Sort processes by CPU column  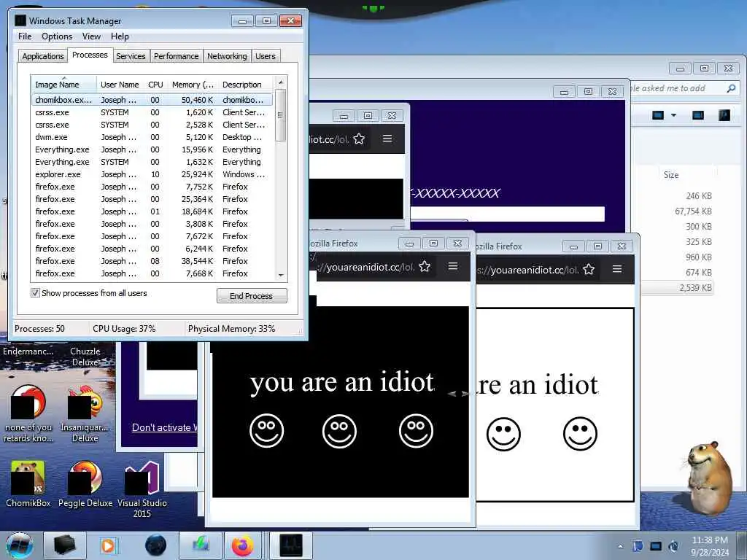[155, 85]
